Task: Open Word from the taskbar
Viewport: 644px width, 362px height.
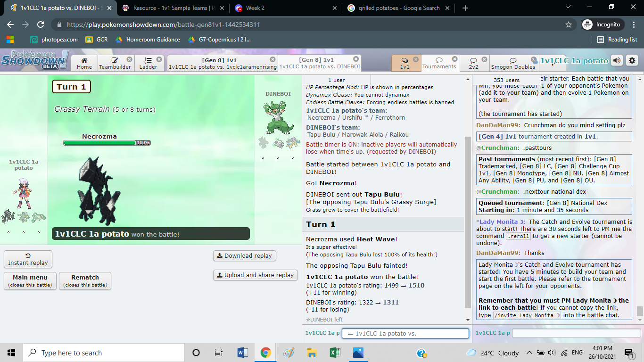Action: (242, 353)
